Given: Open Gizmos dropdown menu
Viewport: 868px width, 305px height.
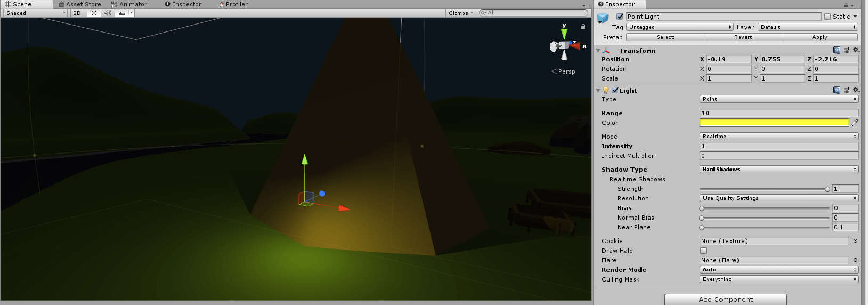Looking at the screenshot, I should pos(460,13).
